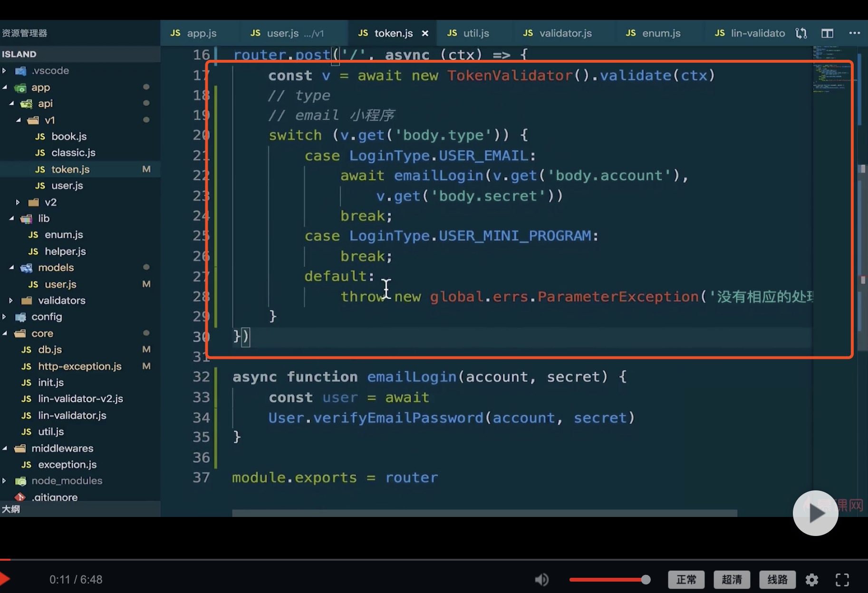Click the 资源管理器 explorer panel title

(x=25, y=33)
